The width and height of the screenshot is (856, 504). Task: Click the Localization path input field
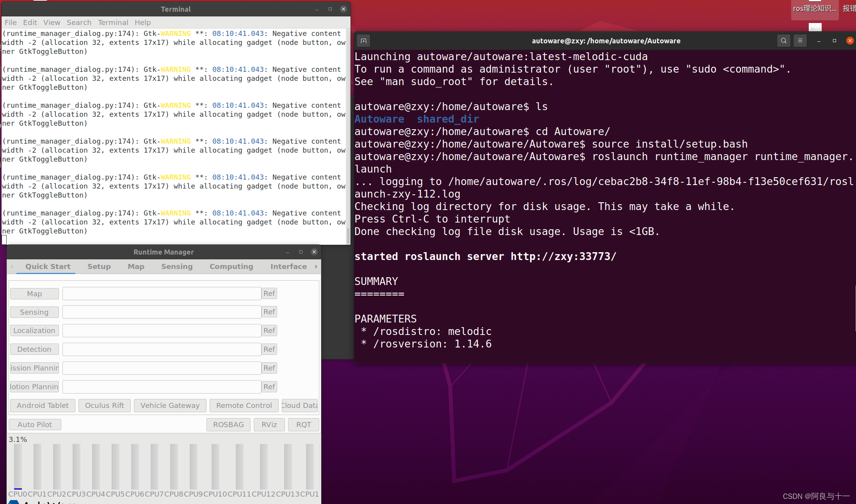161,330
